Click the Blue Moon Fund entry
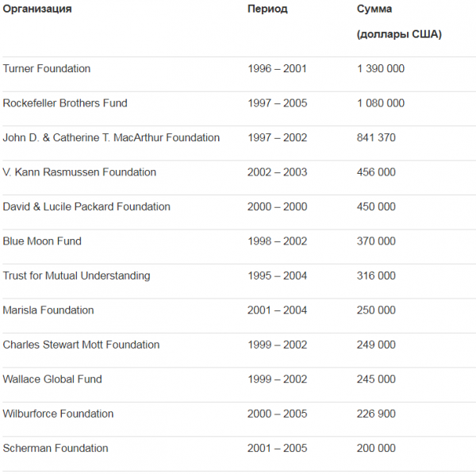This screenshot has height=474, width=476. [x=42, y=241]
